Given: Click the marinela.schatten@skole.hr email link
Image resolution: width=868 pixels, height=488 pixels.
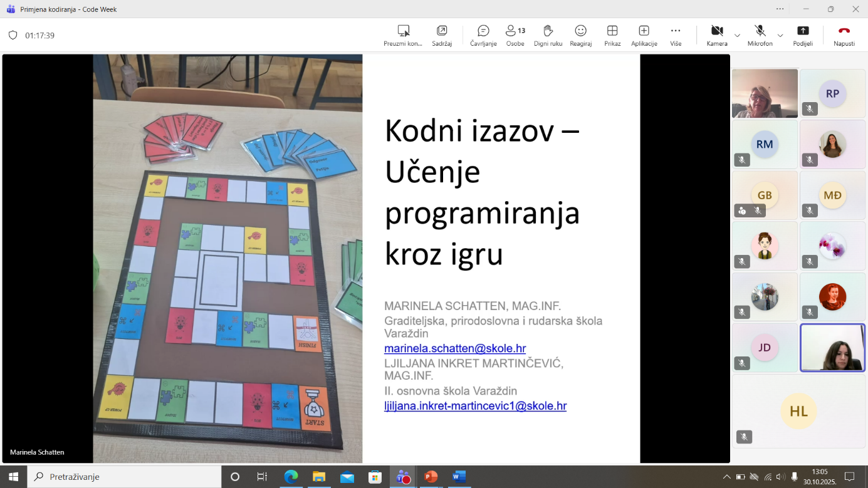Looking at the screenshot, I should tap(454, 348).
